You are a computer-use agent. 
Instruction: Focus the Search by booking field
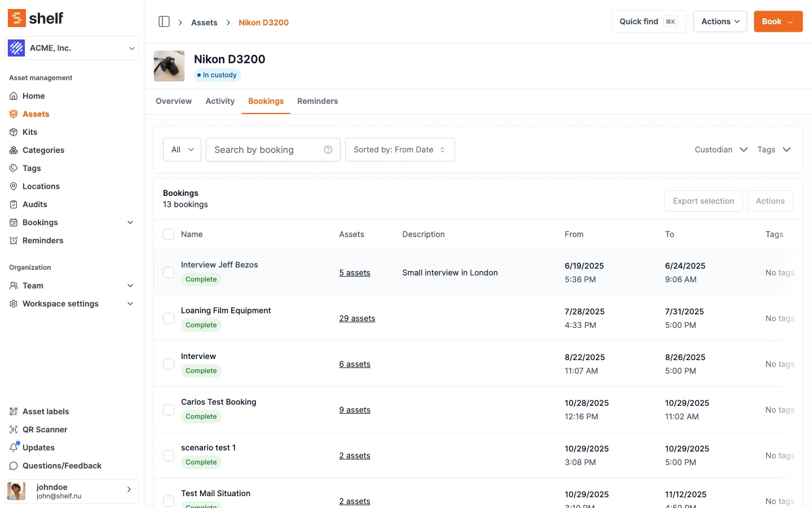(265, 150)
